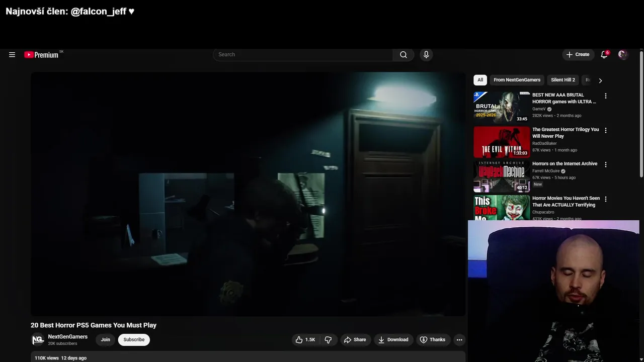Viewport: 644px width, 362px height.
Task: Click the page vertical scrollbar
Action: tap(641, 114)
